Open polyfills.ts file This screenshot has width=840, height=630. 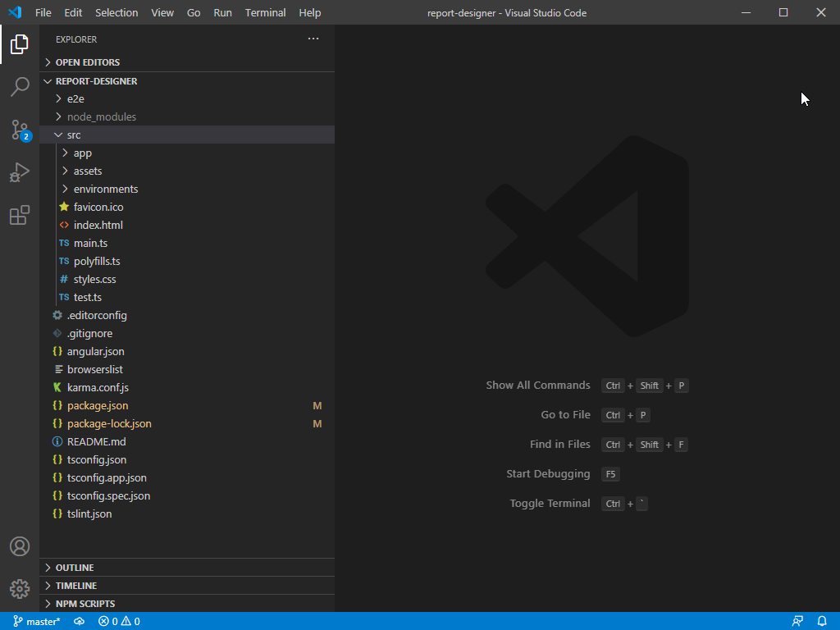point(187,261)
